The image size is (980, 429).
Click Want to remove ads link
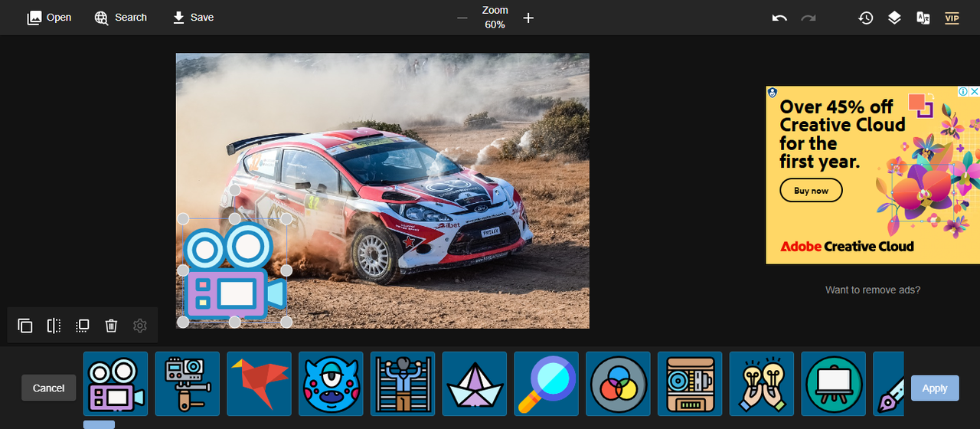(x=873, y=290)
